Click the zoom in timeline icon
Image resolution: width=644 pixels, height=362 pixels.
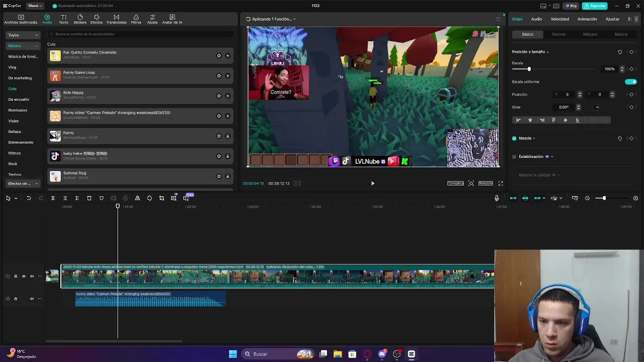(x=635, y=198)
